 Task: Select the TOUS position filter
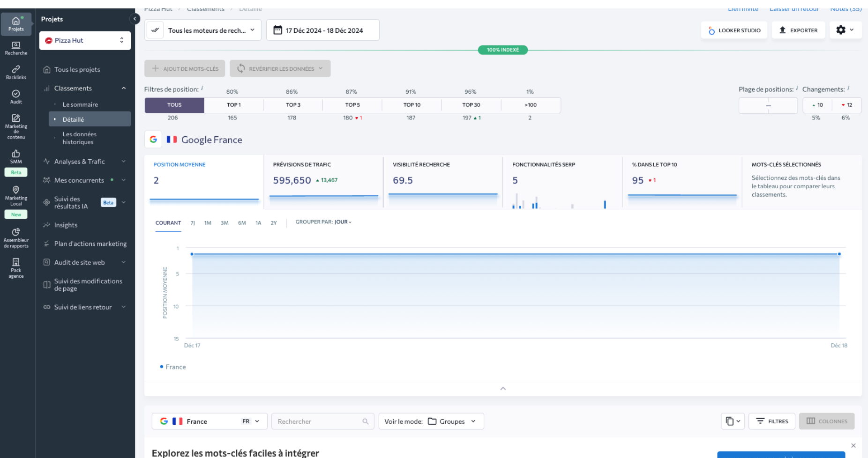174,105
